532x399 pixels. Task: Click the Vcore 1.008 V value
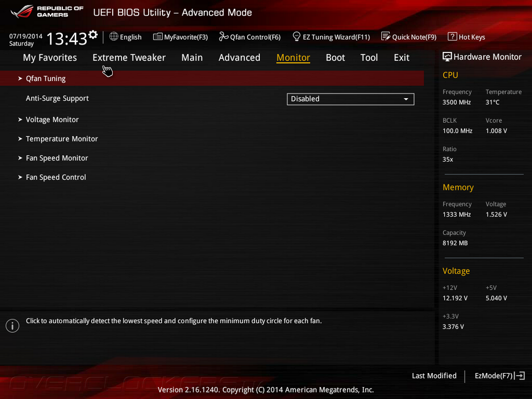pyautogui.click(x=497, y=131)
